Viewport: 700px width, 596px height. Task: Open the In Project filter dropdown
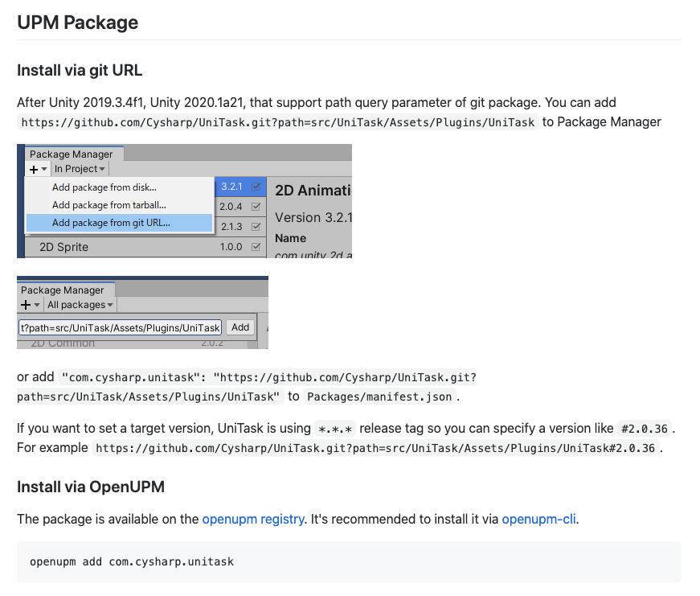tap(78, 168)
